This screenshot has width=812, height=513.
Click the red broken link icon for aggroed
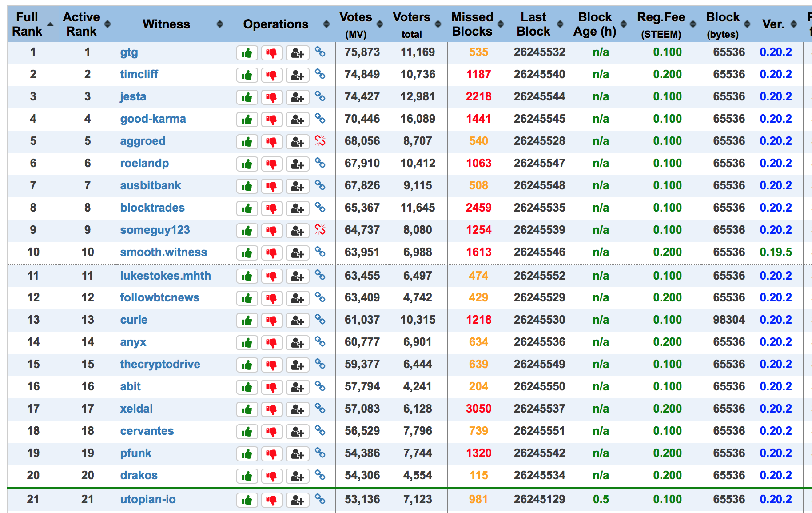click(320, 141)
